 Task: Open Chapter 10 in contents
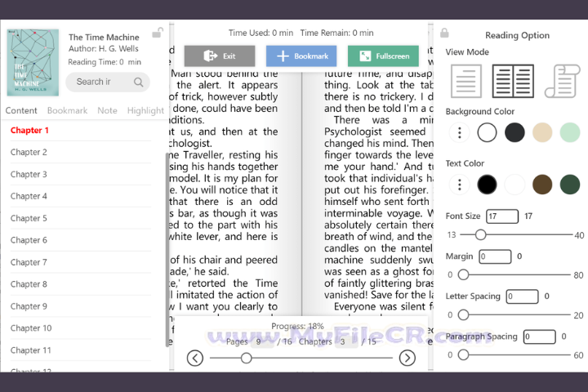81,327
